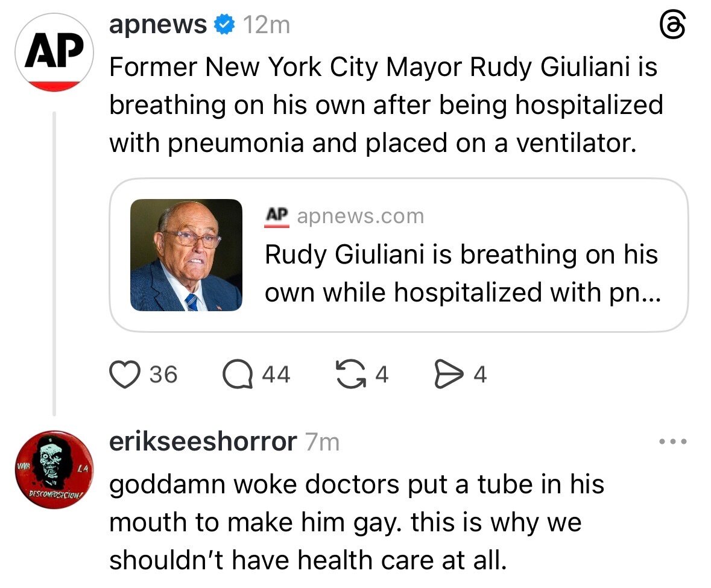
Task: Click the small AP logo in link card
Action: click(277, 217)
